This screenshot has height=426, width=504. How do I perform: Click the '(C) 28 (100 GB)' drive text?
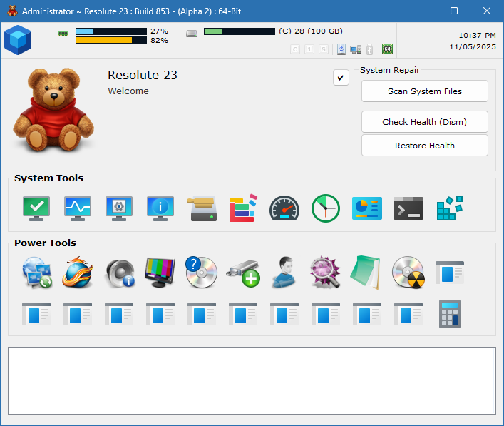[311, 31]
